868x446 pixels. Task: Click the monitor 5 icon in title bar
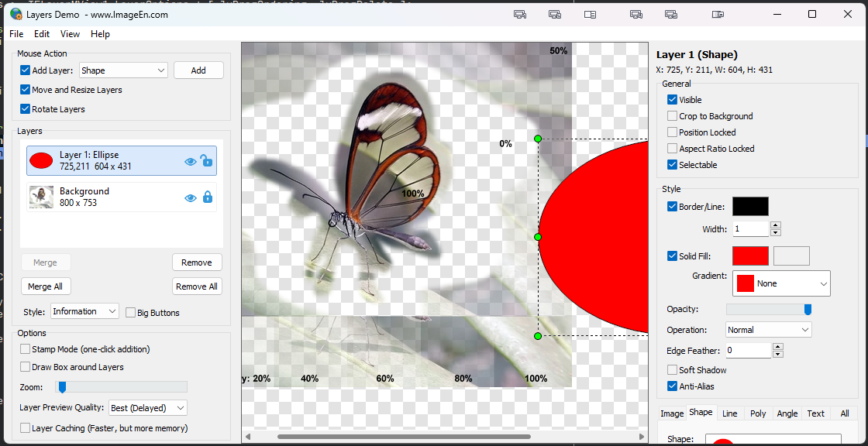point(671,15)
